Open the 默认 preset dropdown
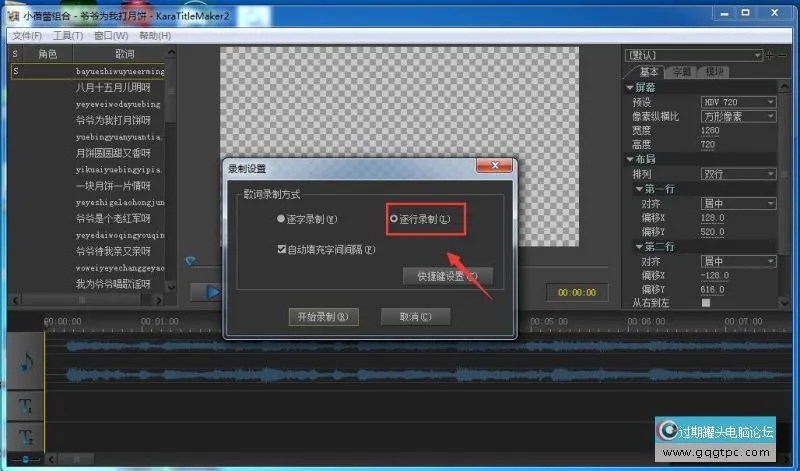Viewport: 800px width, 471px height. (x=694, y=55)
